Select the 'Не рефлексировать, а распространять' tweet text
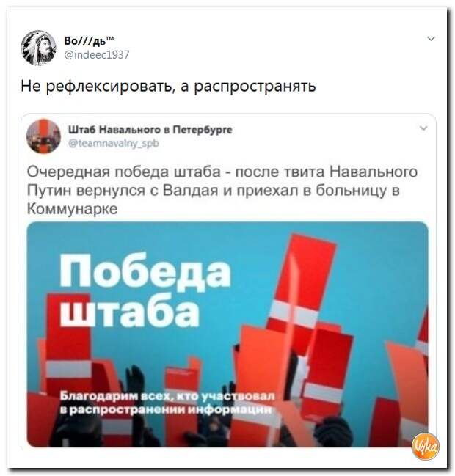This screenshot has height=476, width=455. click(x=169, y=87)
